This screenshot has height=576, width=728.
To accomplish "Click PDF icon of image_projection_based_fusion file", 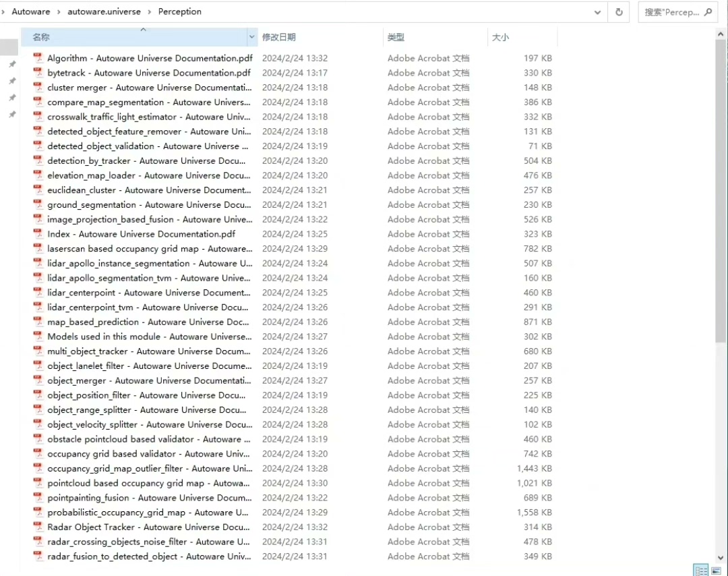I will (38, 219).
